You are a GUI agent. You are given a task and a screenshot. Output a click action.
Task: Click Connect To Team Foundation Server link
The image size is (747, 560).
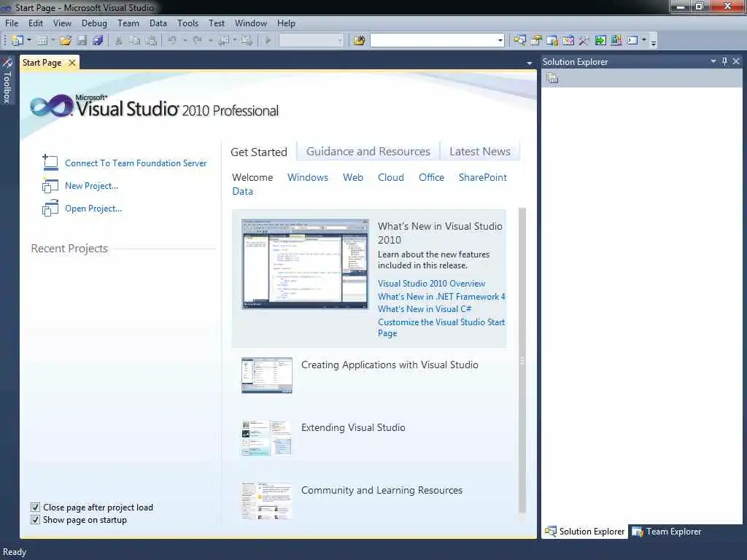pos(136,163)
